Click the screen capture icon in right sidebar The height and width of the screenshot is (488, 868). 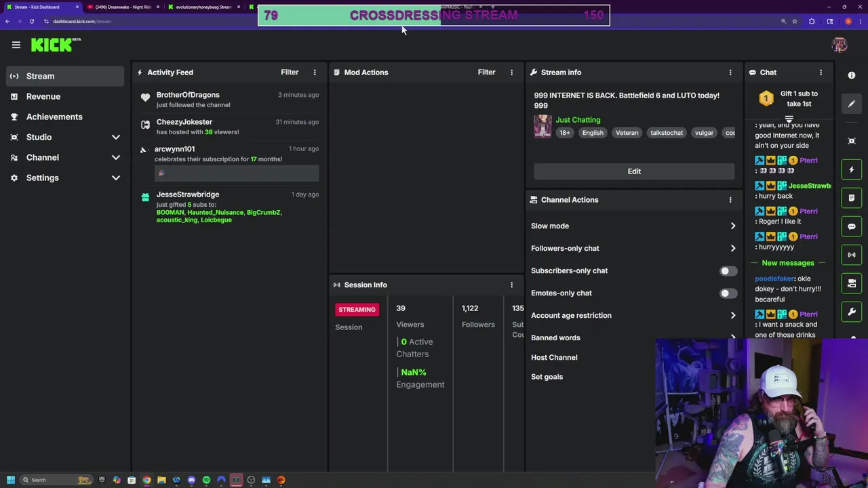click(852, 141)
